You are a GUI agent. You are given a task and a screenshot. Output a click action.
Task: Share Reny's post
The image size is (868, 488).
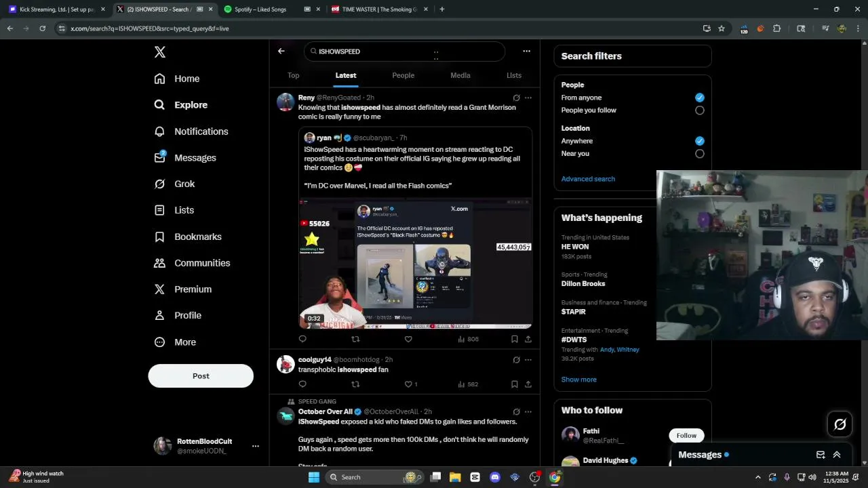(x=528, y=339)
